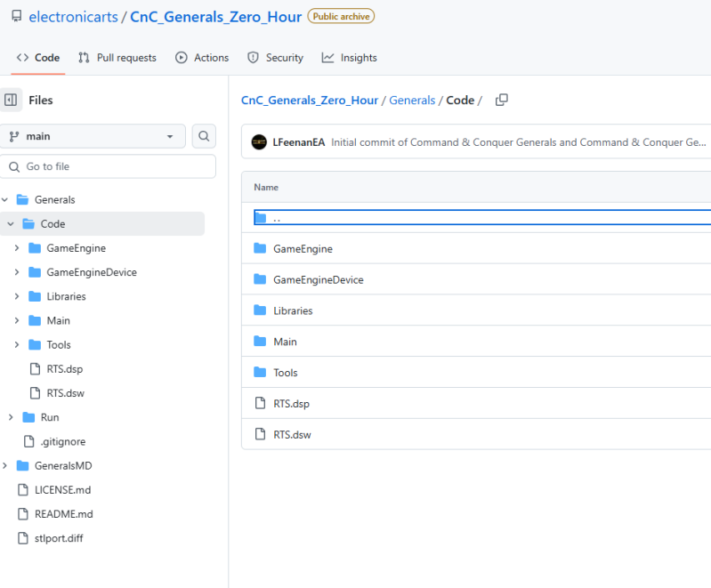Image resolution: width=711 pixels, height=588 pixels.
Task: Click the file icon of RTS.dsp list row
Action: tap(260, 403)
